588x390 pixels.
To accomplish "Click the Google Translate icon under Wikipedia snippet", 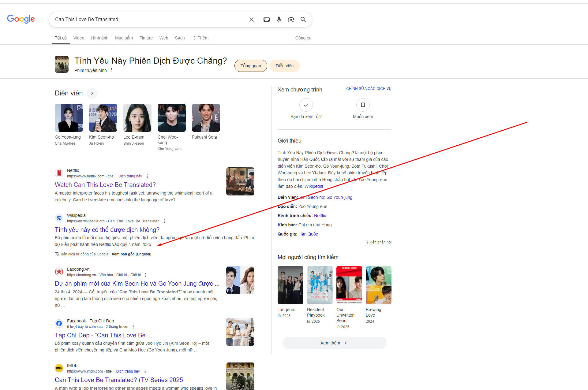I will 57,254.
